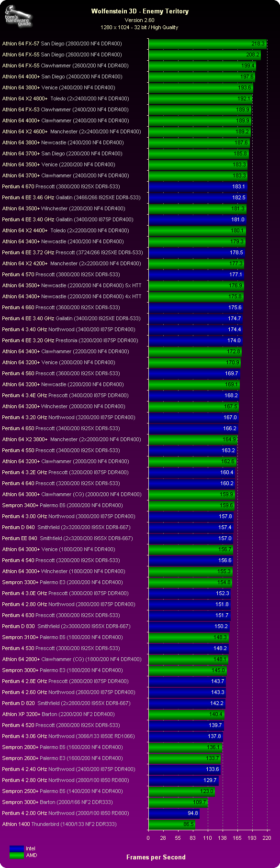Click the Tom's Hardware Guide logo
This screenshot has height=868, width=280.
[18, 16]
